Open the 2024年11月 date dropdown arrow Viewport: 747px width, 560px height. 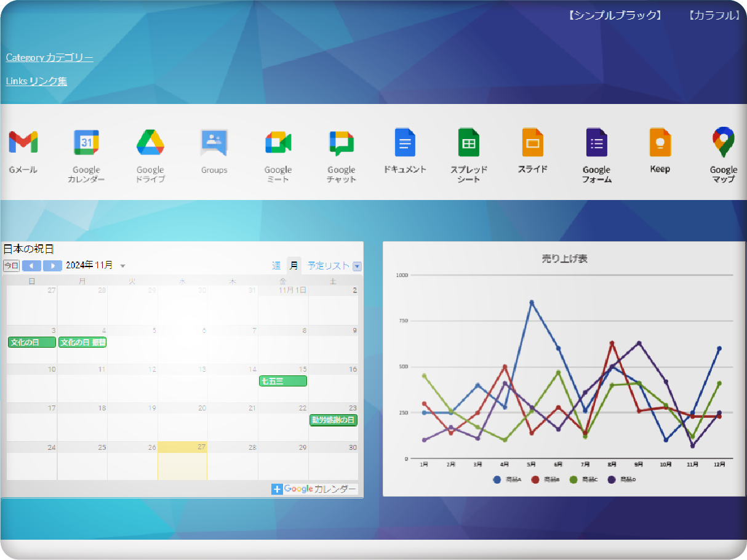(122, 266)
